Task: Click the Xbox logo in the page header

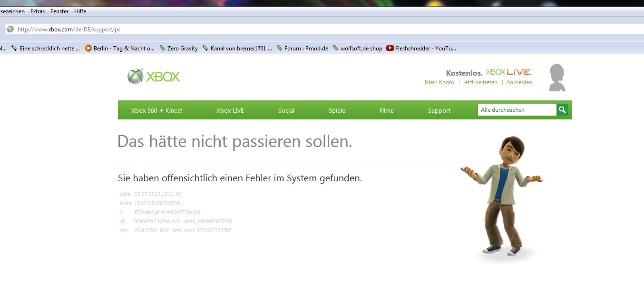Action: (x=154, y=77)
